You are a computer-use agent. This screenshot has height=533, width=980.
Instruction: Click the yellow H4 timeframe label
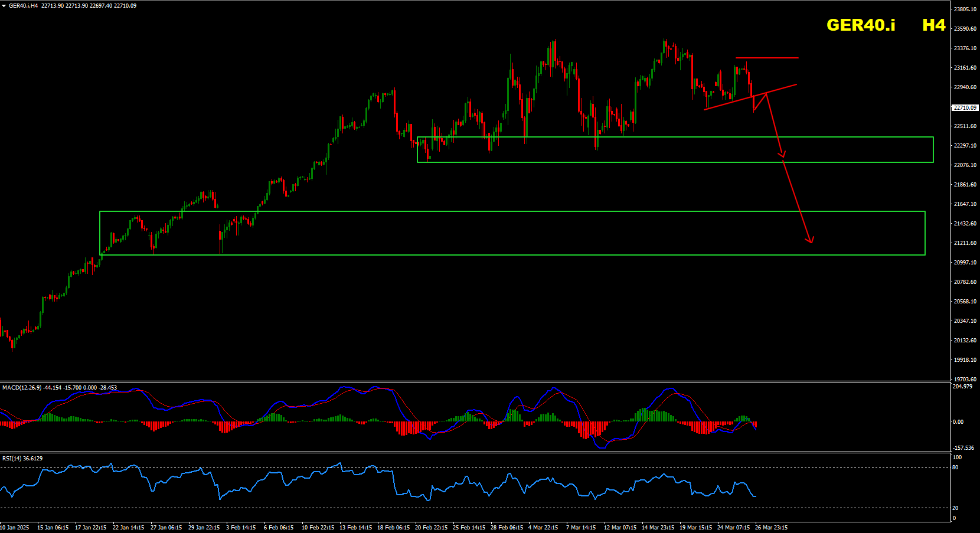click(x=933, y=25)
